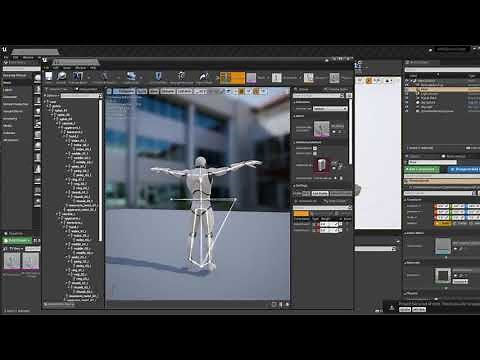The image size is (480, 360).
Task: Select the Skeleton Tree tab
Action: pyautogui.click(x=59, y=89)
